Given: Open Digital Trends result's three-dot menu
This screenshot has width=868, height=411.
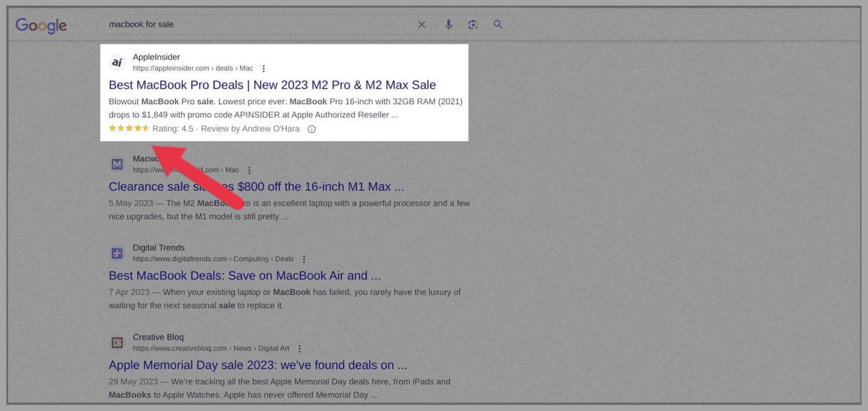Looking at the screenshot, I should (304, 260).
